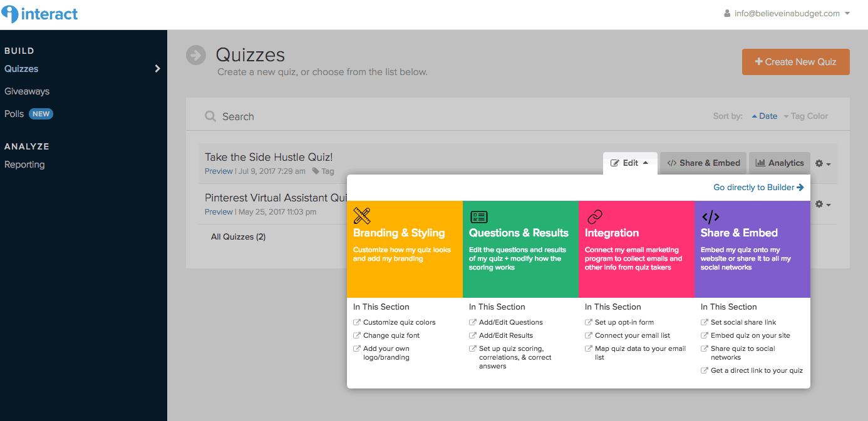Click the Share & Embed code-brackets icon
The height and width of the screenshot is (421, 868).
(710, 217)
